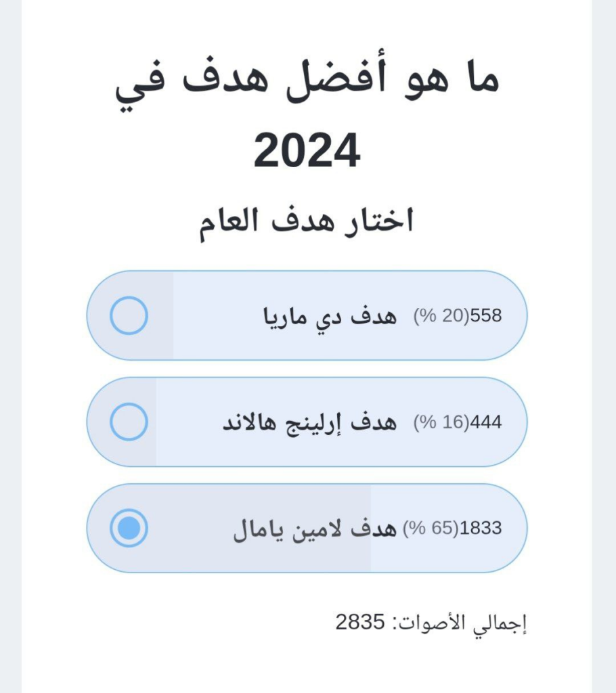This screenshot has width=616, height=693.
Task: Click the إجمالي الأصوات total votes label
Action: [460, 623]
